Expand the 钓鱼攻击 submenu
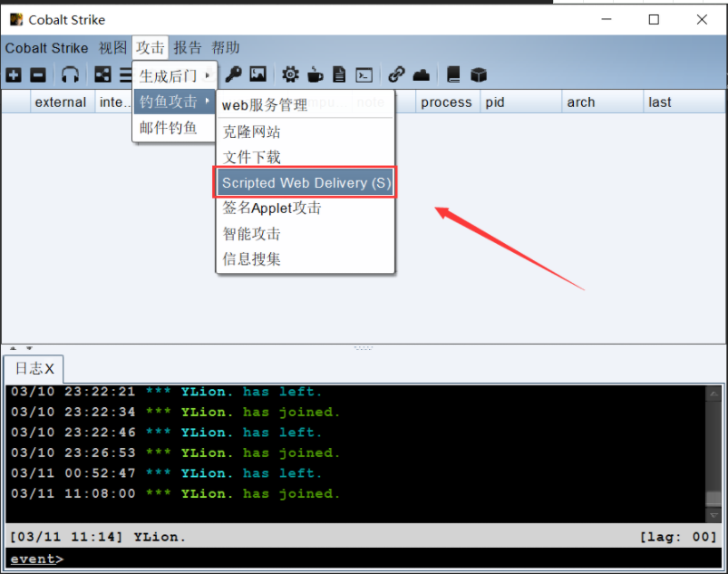 (175, 102)
